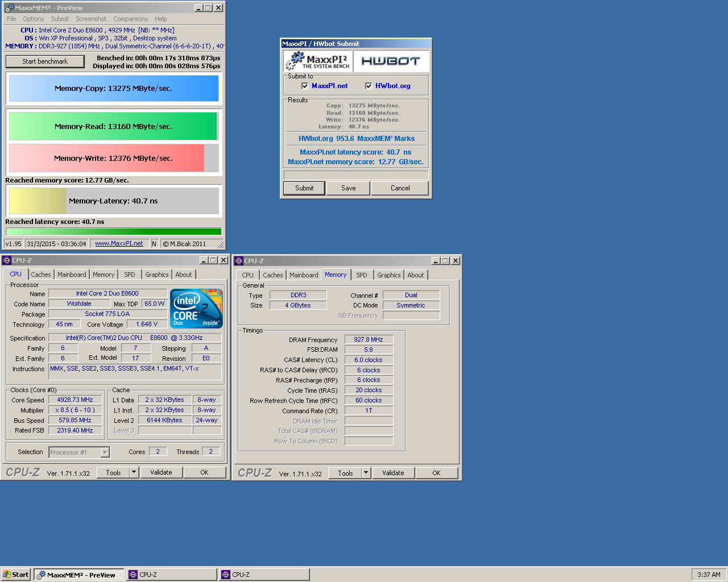Click OK button in left CPU-Z

pyautogui.click(x=204, y=472)
